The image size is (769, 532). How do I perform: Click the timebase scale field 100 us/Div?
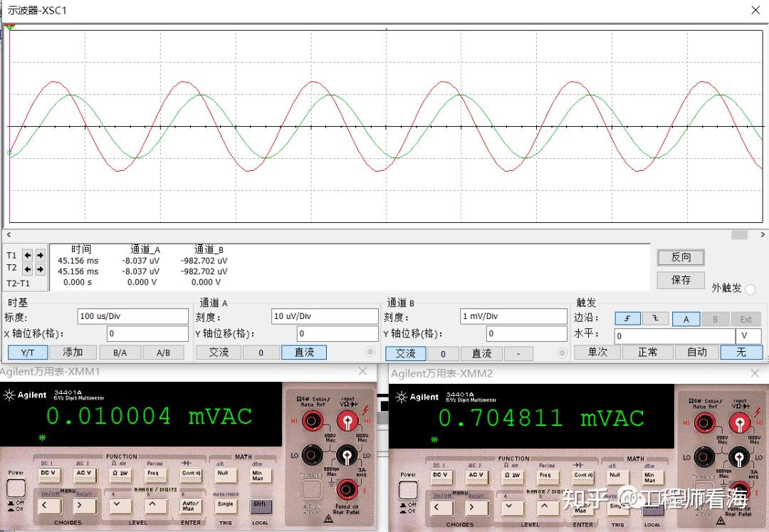coord(133,316)
